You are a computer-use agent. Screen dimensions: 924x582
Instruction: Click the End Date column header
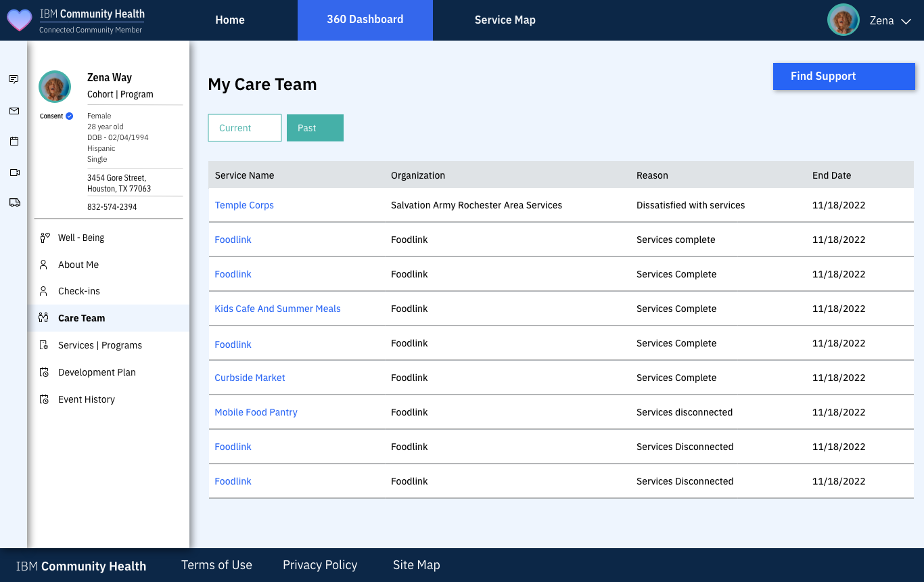click(831, 175)
